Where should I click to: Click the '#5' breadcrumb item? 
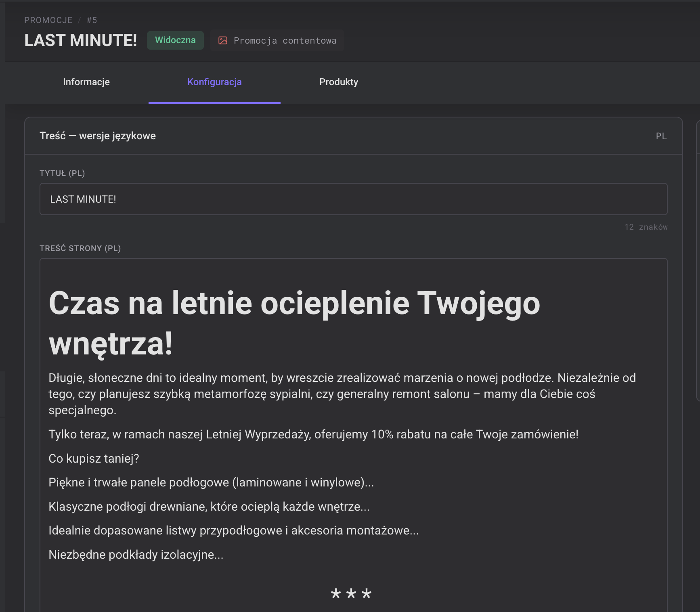click(92, 20)
